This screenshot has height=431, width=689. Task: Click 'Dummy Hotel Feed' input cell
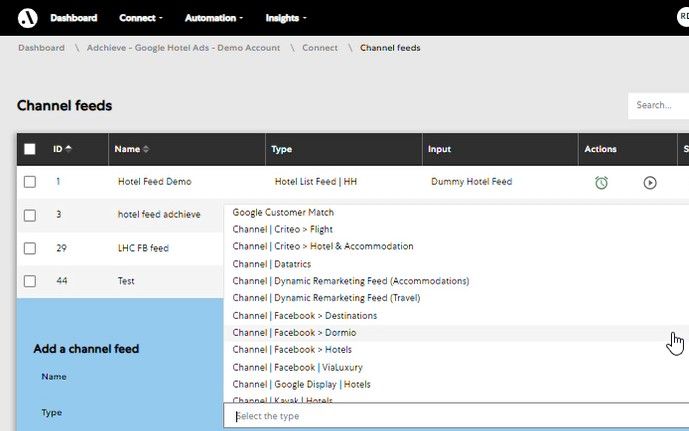pyautogui.click(x=471, y=181)
